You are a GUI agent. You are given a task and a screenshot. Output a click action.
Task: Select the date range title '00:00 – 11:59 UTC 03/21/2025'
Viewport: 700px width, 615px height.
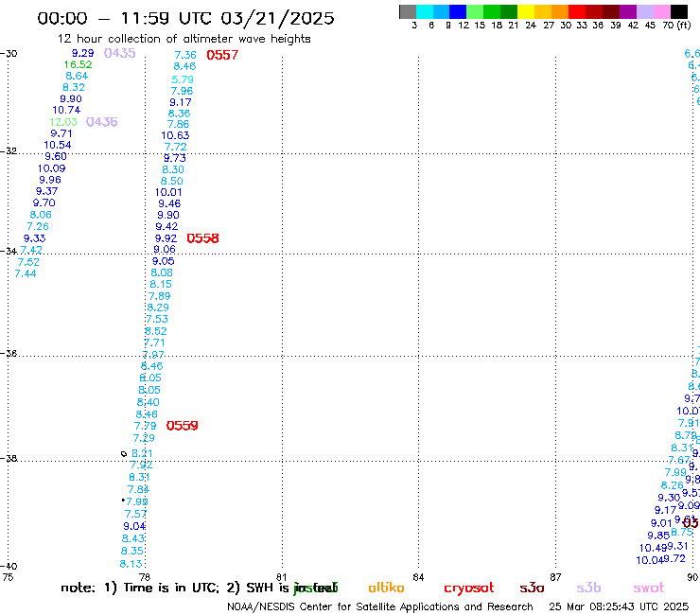point(185,19)
